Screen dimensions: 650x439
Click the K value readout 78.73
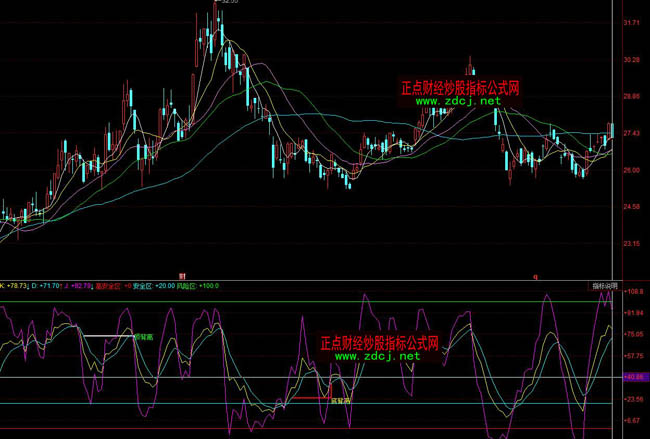point(16,286)
